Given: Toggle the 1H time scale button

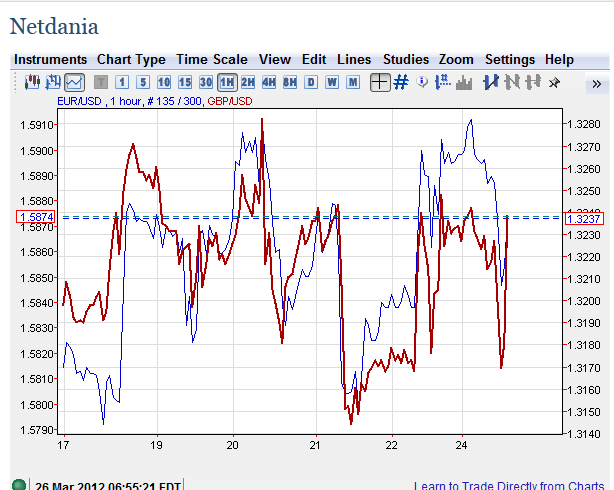Looking at the screenshot, I should 226,82.
